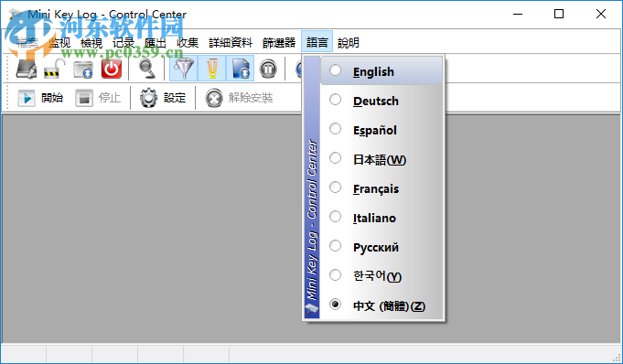Select the Español language radio button
The image size is (623, 364).
[336, 129]
